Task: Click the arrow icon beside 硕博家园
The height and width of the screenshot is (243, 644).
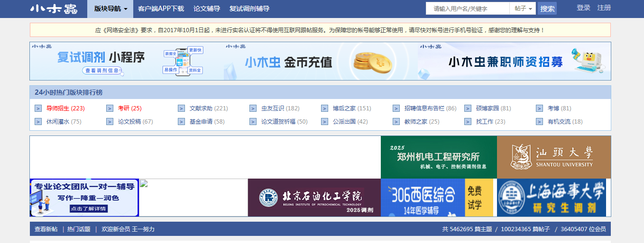Action: pos(468,108)
